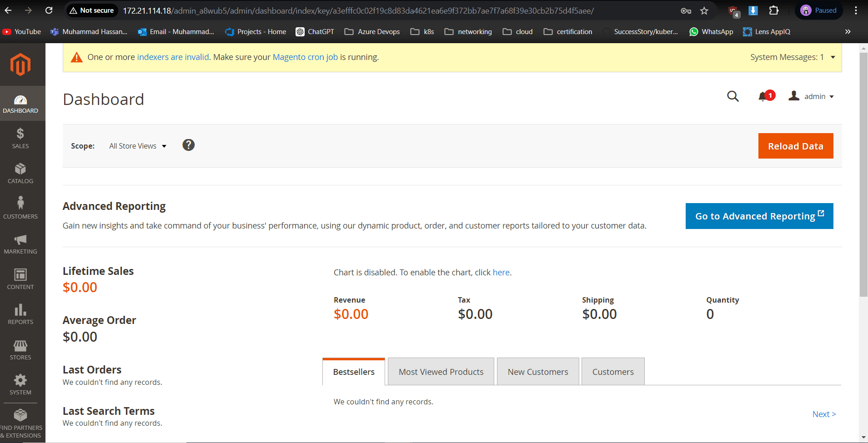Click the help question mark next to Scope
Image resolution: width=868 pixels, height=443 pixels.
pyautogui.click(x=188, y=145)
